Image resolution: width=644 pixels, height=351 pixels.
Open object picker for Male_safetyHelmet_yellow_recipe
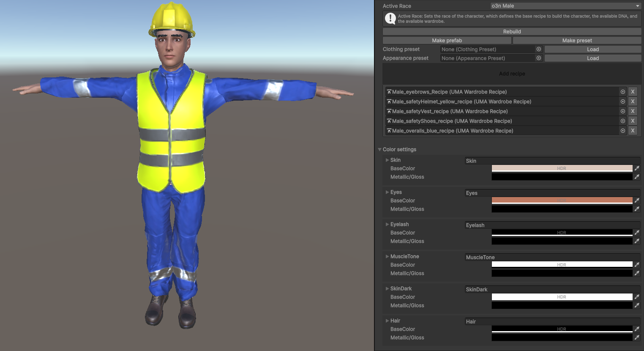click(623, 101)
